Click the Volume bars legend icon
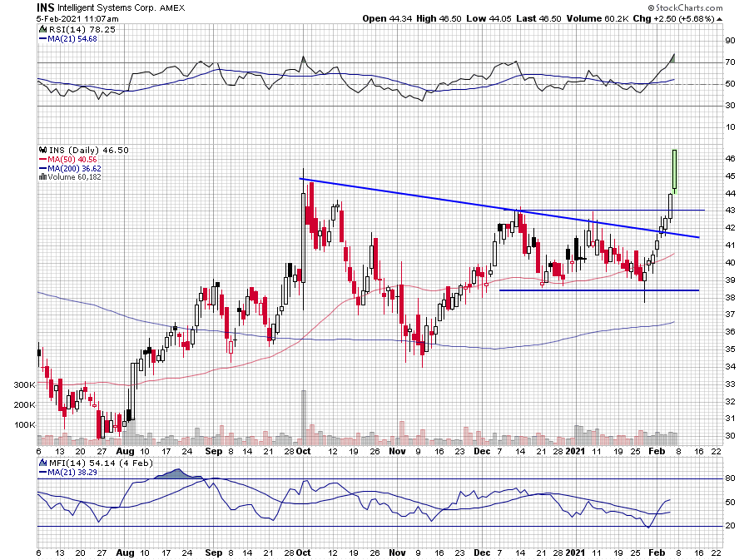The image size is (749, 560). point(42,177)
